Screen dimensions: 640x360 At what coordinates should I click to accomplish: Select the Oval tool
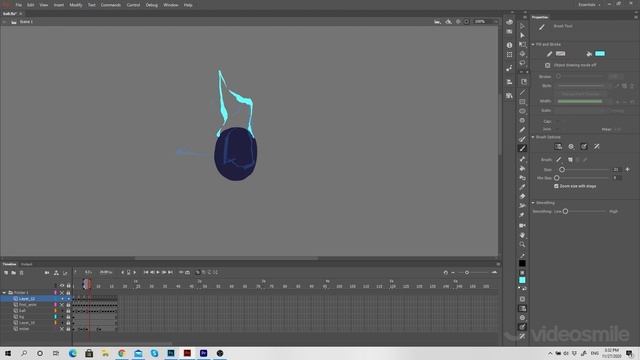pyautogui.click(x=522, y=111)
